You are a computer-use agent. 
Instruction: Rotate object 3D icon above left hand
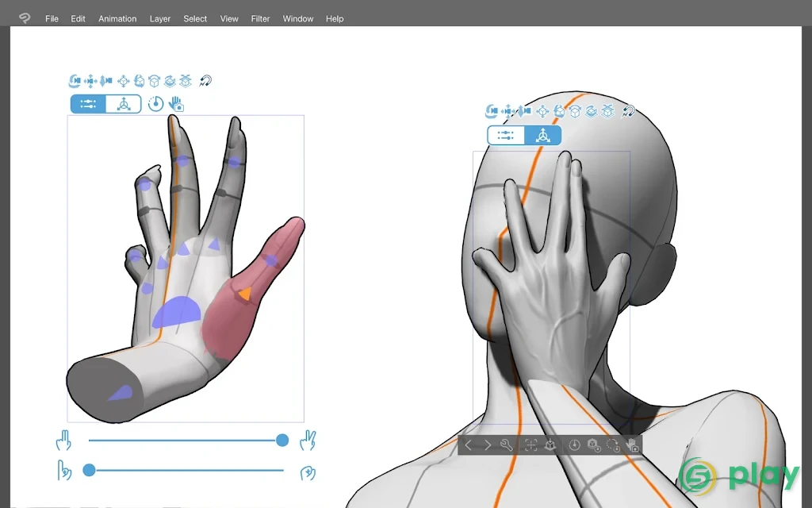click(x=139, y=81)
